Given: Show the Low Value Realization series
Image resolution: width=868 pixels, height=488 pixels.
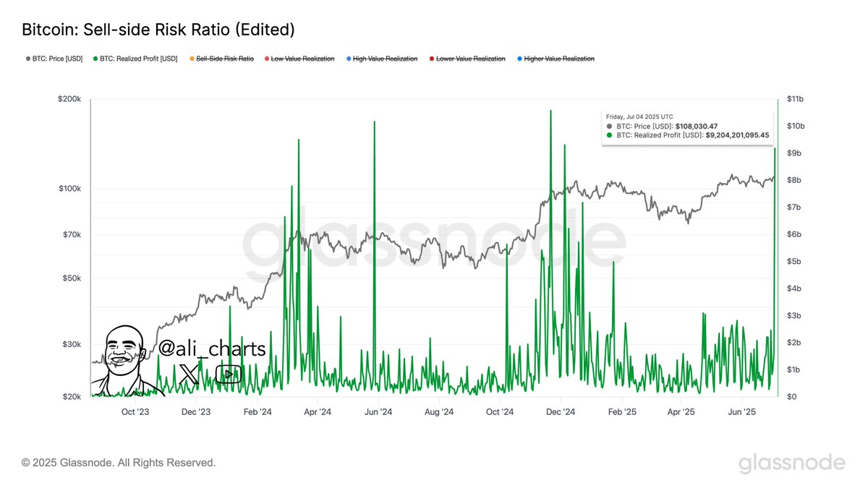Looking at the screenshot, I should pyautogui.click(x=302, y=59).
